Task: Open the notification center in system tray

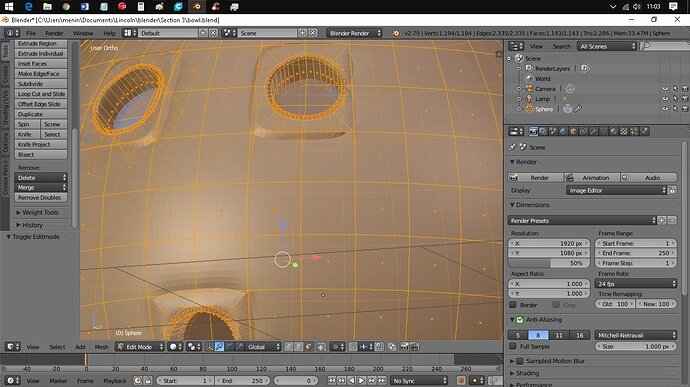Action: [673, 7]
